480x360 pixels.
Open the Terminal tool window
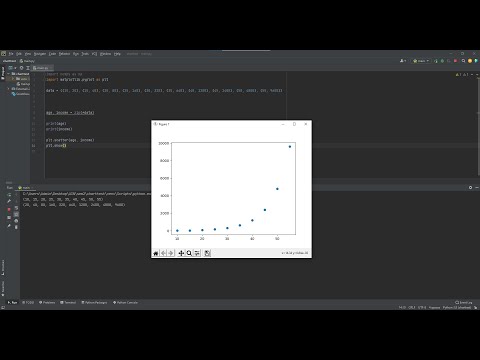click(x=68, y=302)
